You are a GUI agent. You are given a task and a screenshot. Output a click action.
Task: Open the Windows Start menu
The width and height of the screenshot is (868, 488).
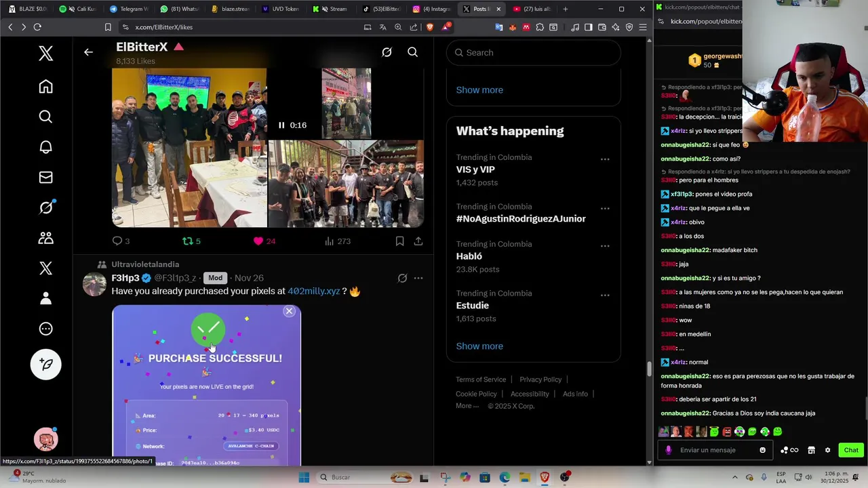tap(304, 477)
